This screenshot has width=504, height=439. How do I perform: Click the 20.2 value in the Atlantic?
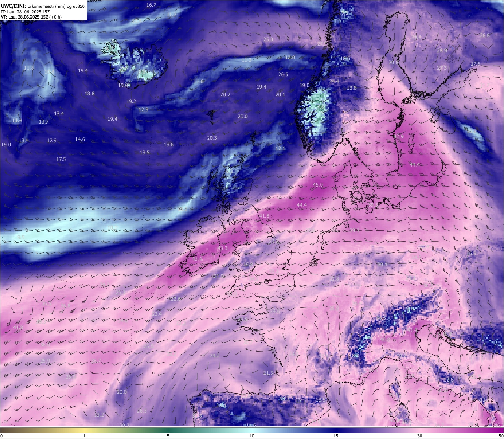(225, 94)
